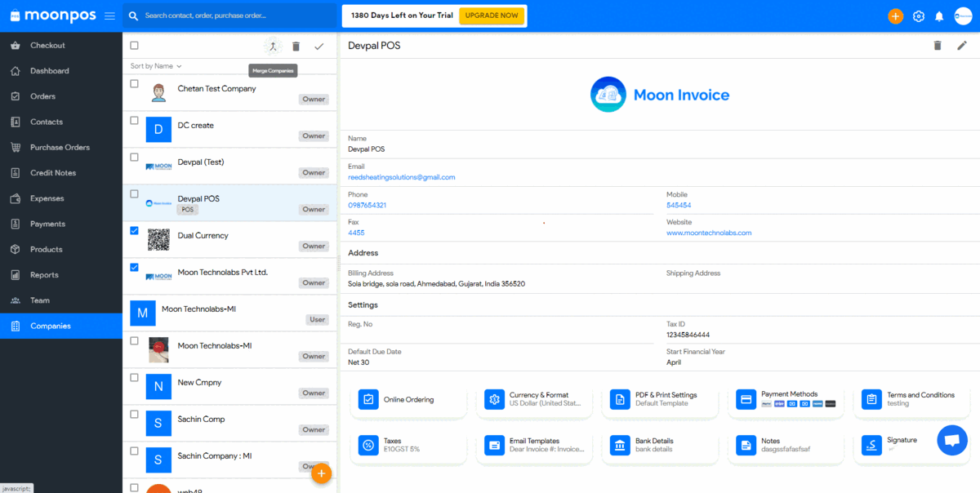Check the New Cmpny checkbox
The image size is (980, 493).
point(135,377)
